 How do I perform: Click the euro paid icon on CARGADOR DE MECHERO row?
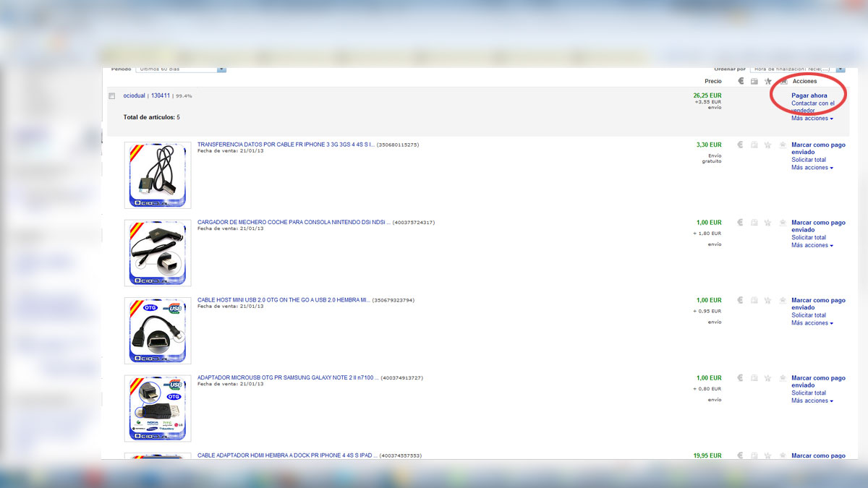(741, 223)
